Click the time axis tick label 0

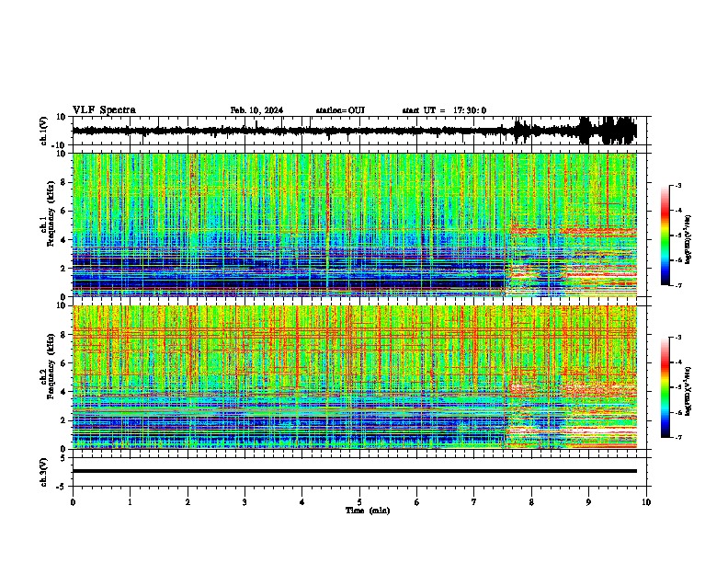[73, 502]
